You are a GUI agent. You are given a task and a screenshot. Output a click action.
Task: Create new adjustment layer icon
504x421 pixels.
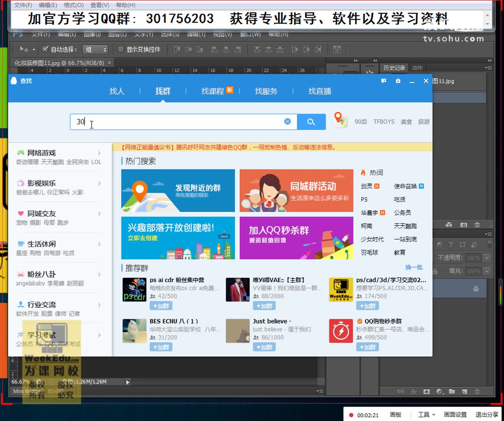(440, 391)
